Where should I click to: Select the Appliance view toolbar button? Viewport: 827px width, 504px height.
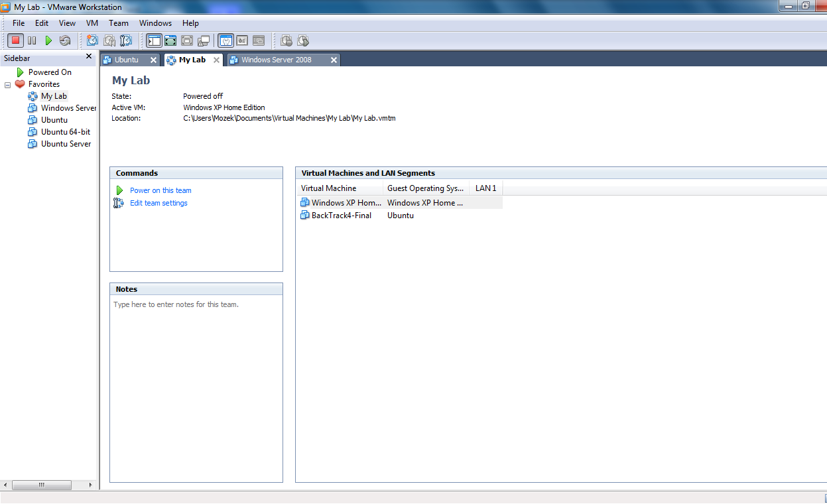[x=242, y=40]
